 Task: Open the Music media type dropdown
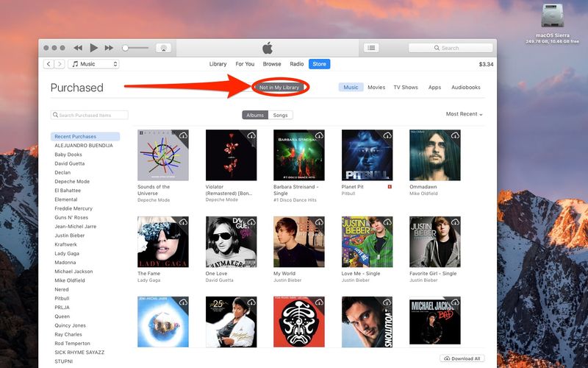[x=94, y=64]
